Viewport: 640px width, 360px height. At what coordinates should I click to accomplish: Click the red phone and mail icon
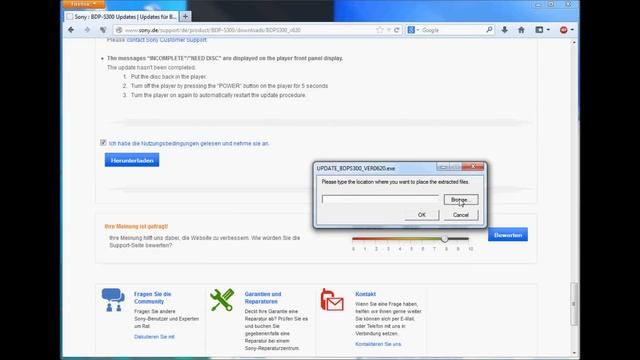(332, 300)
